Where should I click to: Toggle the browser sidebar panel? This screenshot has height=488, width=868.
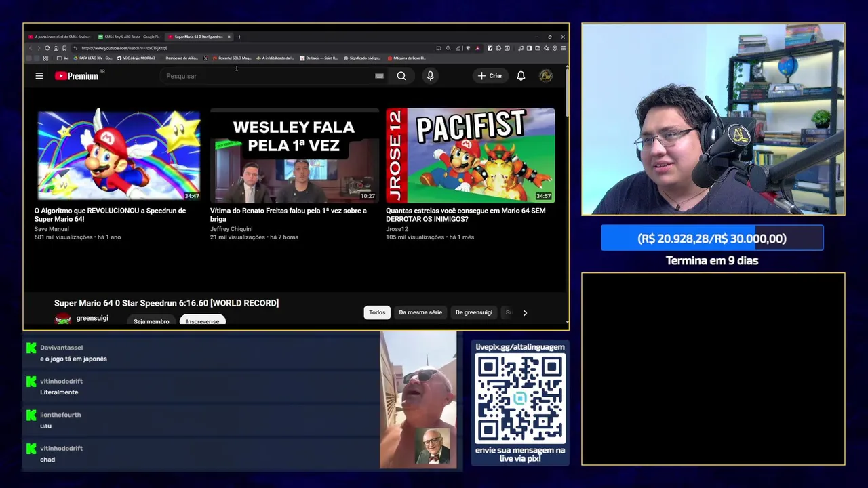[529, 48]
